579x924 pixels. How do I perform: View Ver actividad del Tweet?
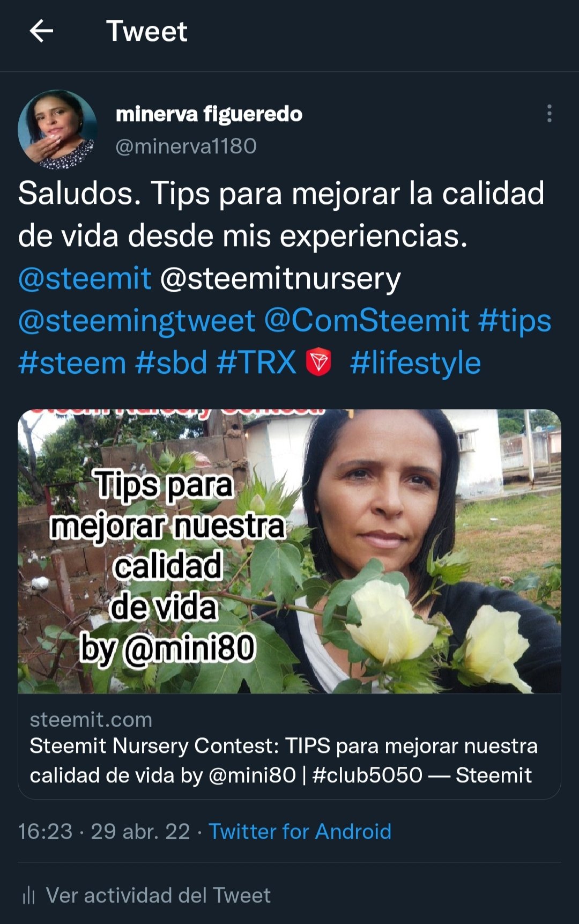158,895
